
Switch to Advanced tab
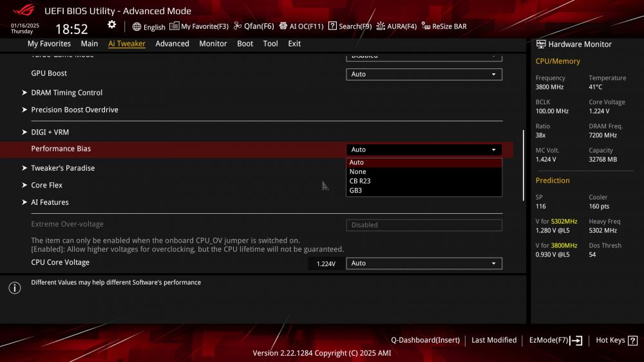[172, 44]
